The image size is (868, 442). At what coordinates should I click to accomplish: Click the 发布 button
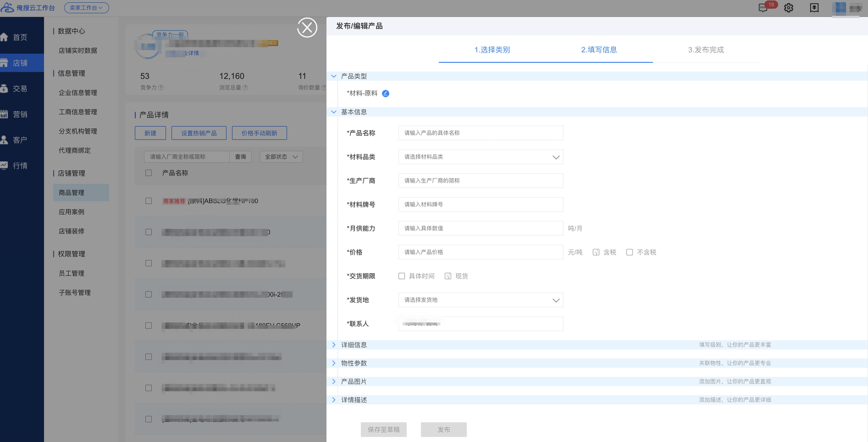[443, 429]
